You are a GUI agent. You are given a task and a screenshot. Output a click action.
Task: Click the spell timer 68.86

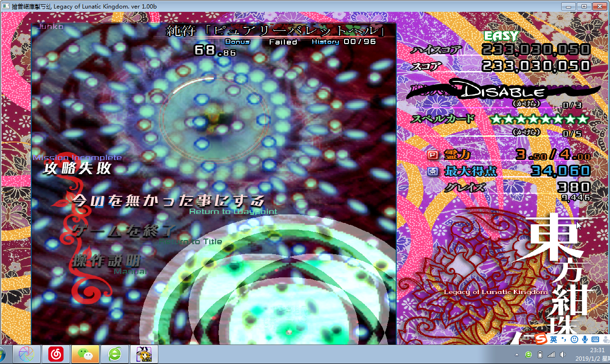tap(215, 50)
